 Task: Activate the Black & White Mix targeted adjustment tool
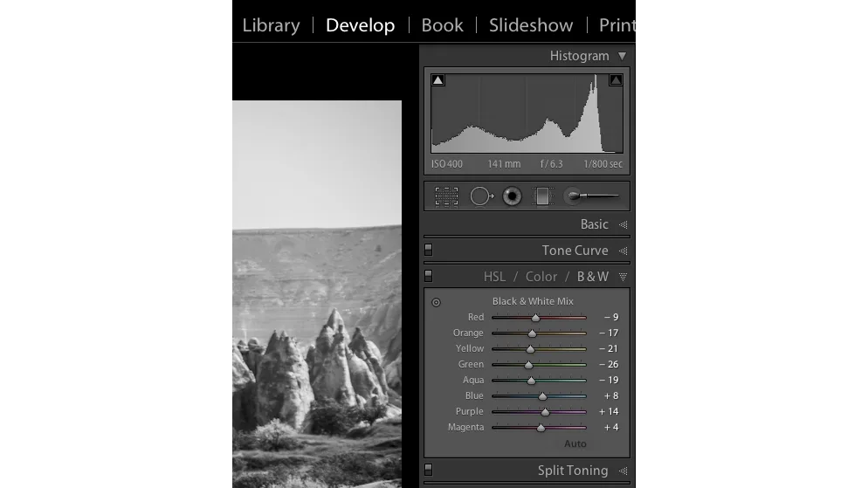click(x=437, y=302)
